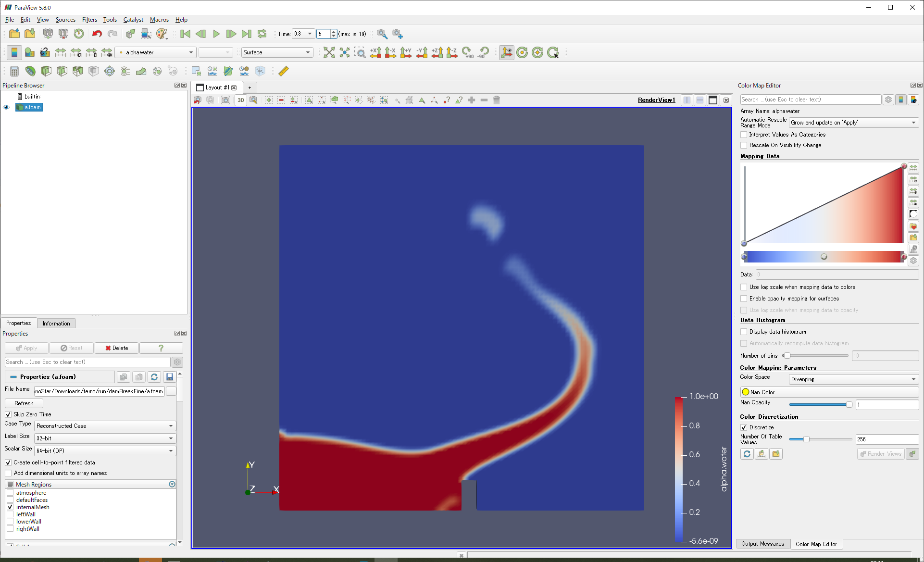924x562 pixels.
Task: Open the Ruler measurement tool
Action: pyautogui.click(x=284, y=71)
